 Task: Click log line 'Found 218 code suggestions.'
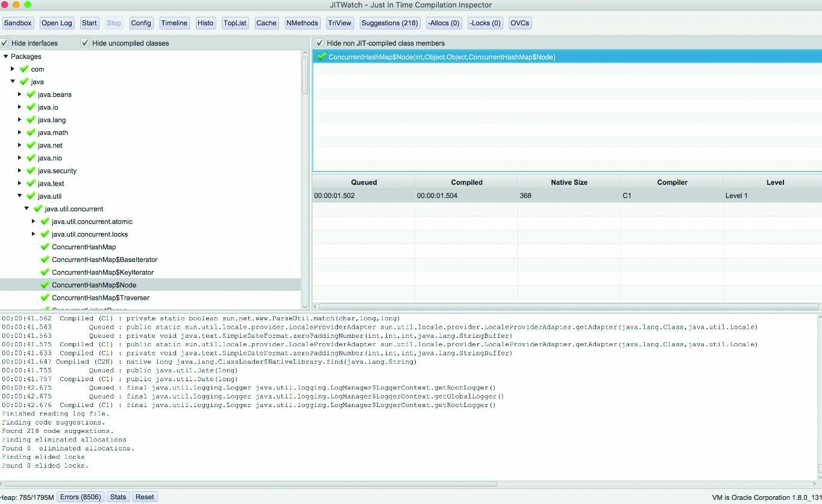coord(57,431)
